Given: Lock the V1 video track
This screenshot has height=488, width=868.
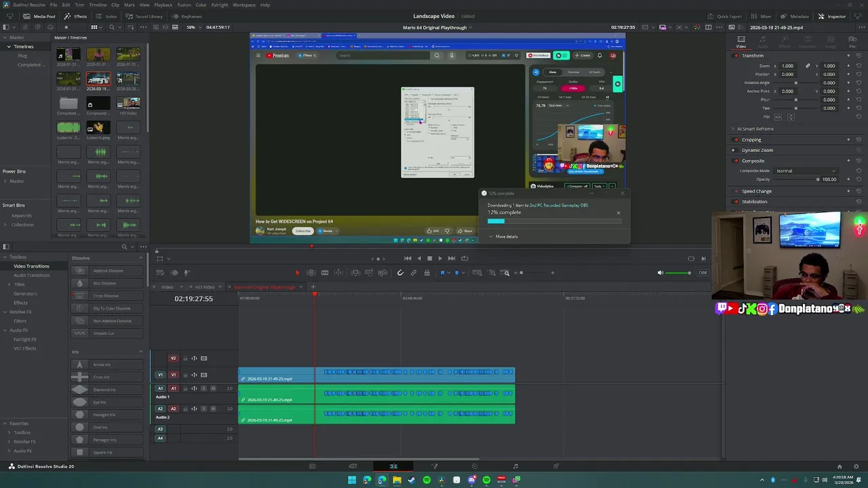Looking at the screenshot, I should 184,375.
